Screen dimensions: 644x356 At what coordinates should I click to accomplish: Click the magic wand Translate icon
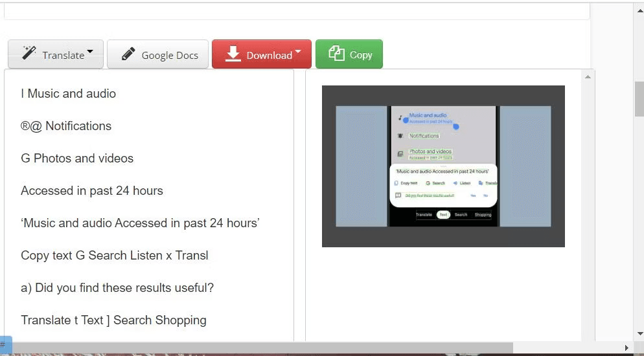[29, 53]
